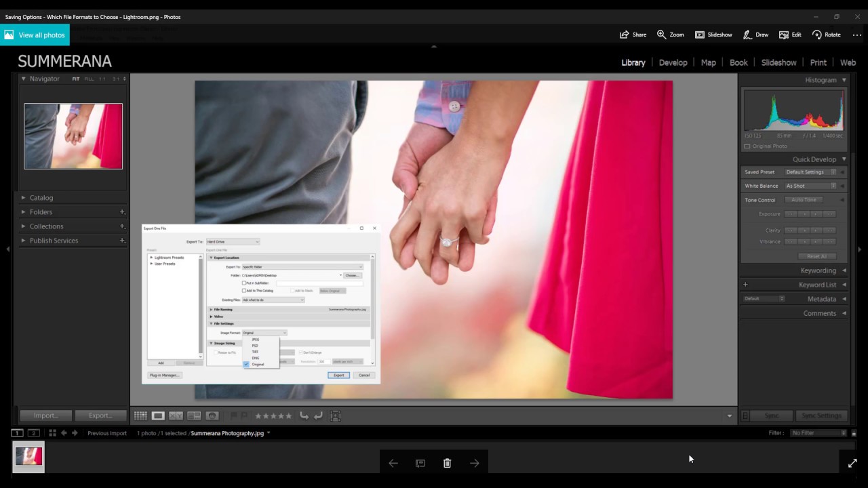Switch to the Develop module
Screen dimensions: 868x488
pos(673,62)
